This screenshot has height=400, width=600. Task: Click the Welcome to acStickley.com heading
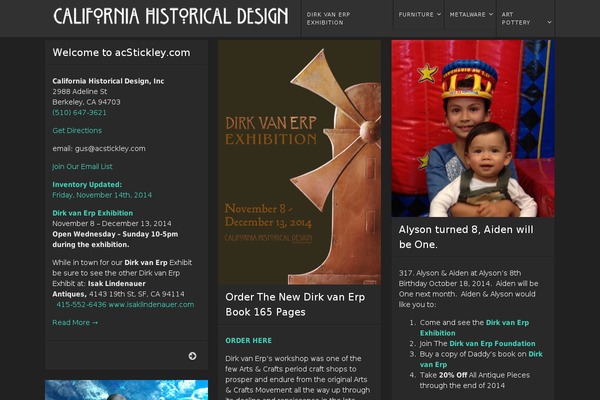(121, 52)
